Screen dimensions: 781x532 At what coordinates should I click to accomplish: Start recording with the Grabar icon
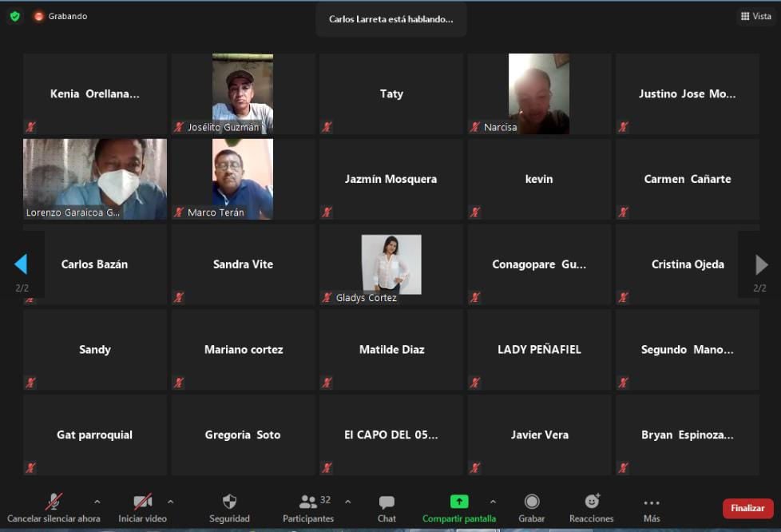click(x=532, y=502)
